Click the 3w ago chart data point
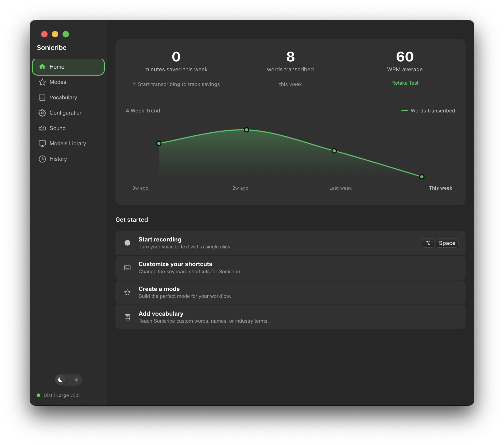Viewport: 504px width, 445px height. tap(159, 143)
